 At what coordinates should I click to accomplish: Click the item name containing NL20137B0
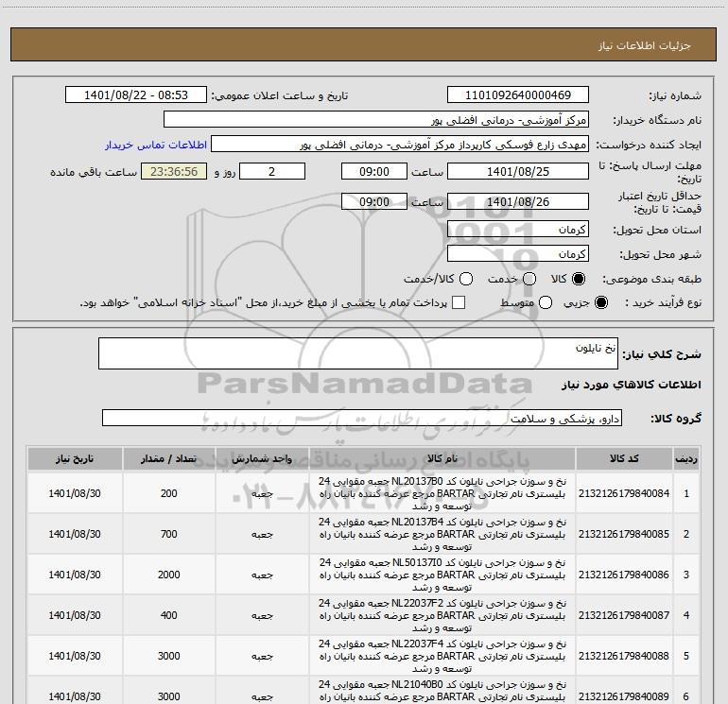tap(442, 494)
